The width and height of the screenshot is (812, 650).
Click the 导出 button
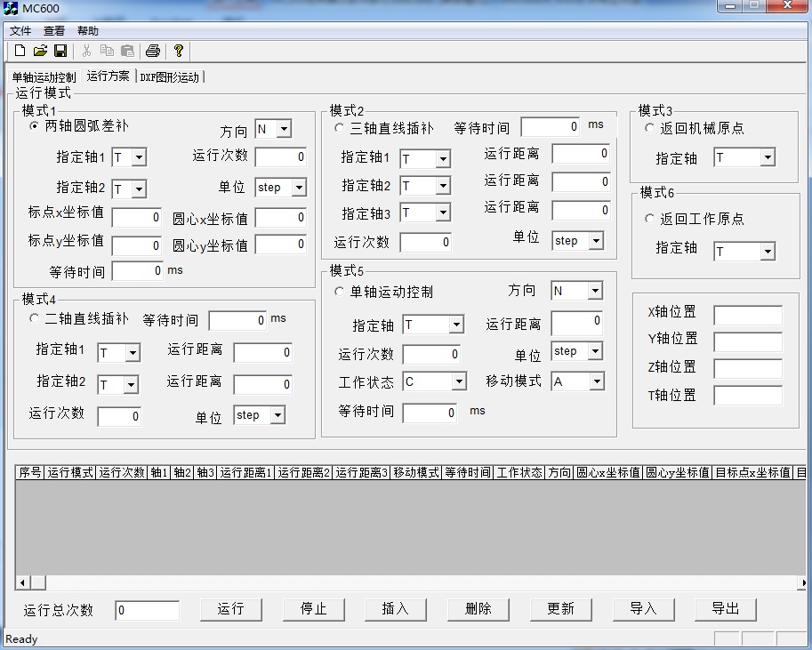[726, 609]
